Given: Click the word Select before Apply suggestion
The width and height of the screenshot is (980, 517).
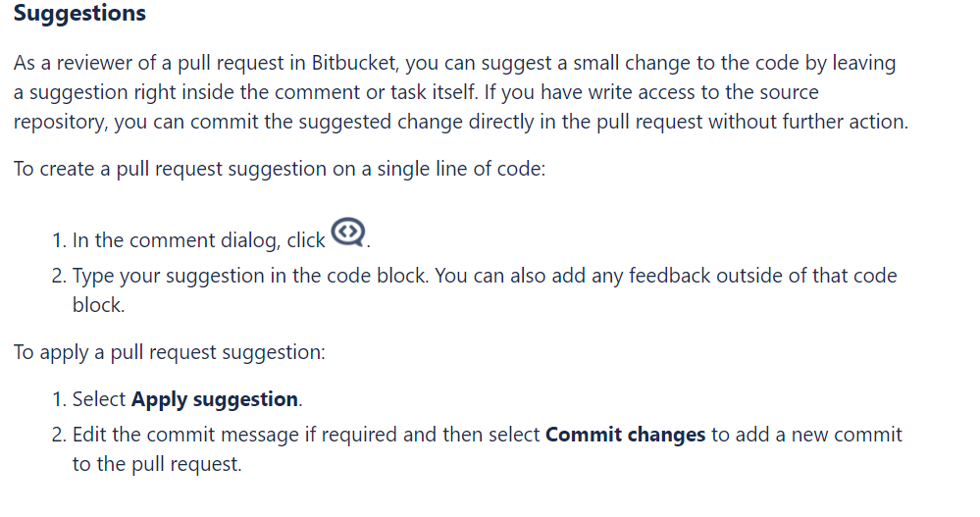Looking at the screenshot, I should tap(99, 399).
